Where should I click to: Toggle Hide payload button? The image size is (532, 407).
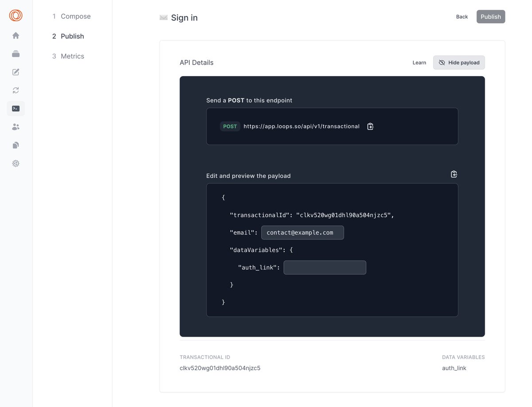pyautogui.click(x=459, y=63)
